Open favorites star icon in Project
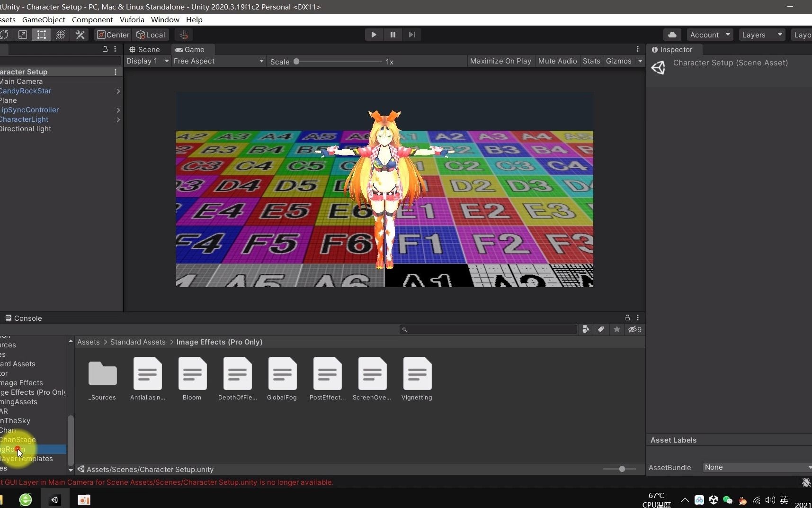The width and height of the screenshot is (812, 508). pos(616,329)
